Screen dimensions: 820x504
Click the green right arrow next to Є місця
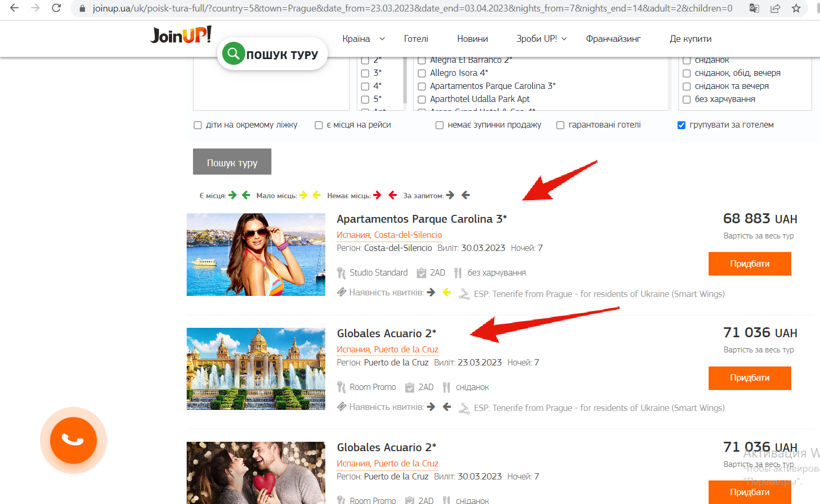pos(233,195)
